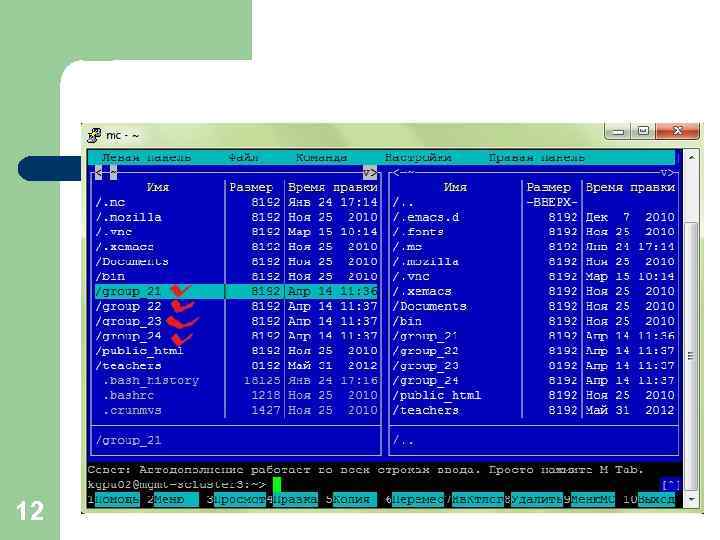The height and width of the screenshot is (540, 720).
Task: Click the 3 Просмотр function key
Action: click(236, 499)
